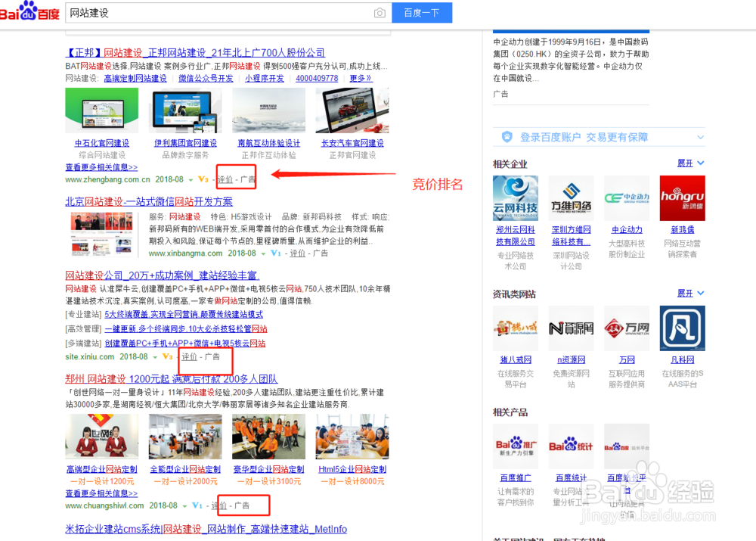Open 创建覆盖PC+手机+APP sublink
The width and height of the screenshot is (756, 541).
(x=184, y=344)
